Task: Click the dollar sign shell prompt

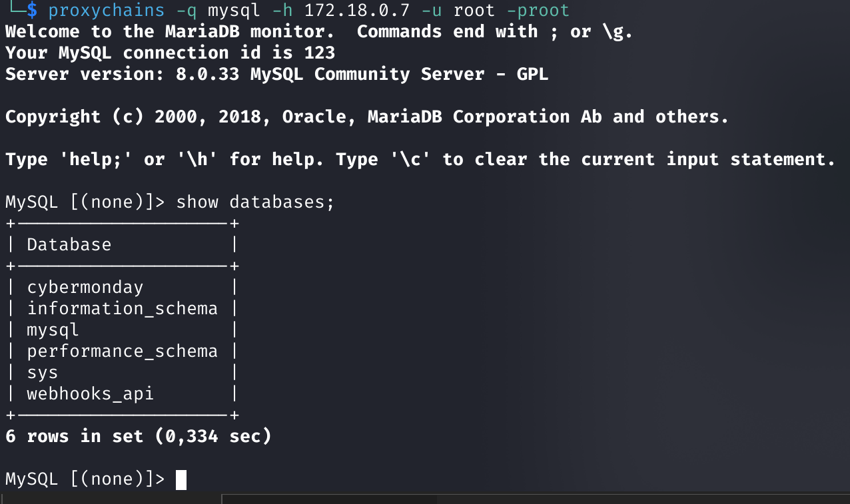Action: [x=32, y=11]
